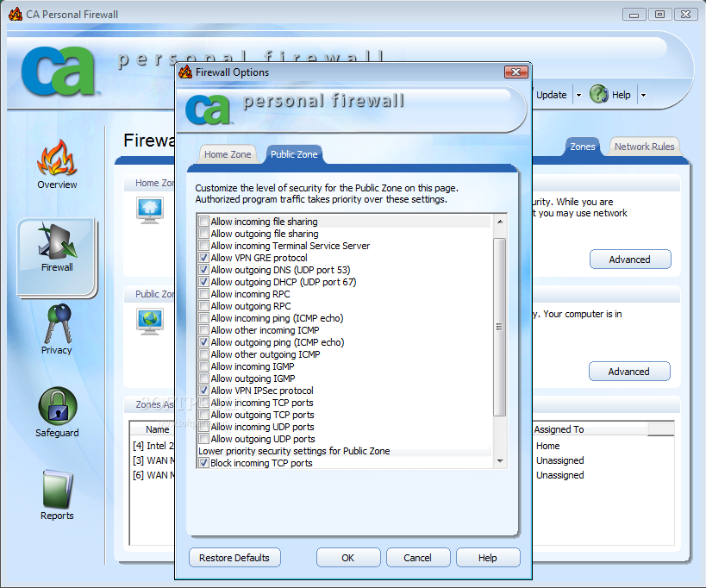The height and width of the screenshot is (588, 706).
Task: Click Public Zone's Advanced button
Action: click(629, 372)
